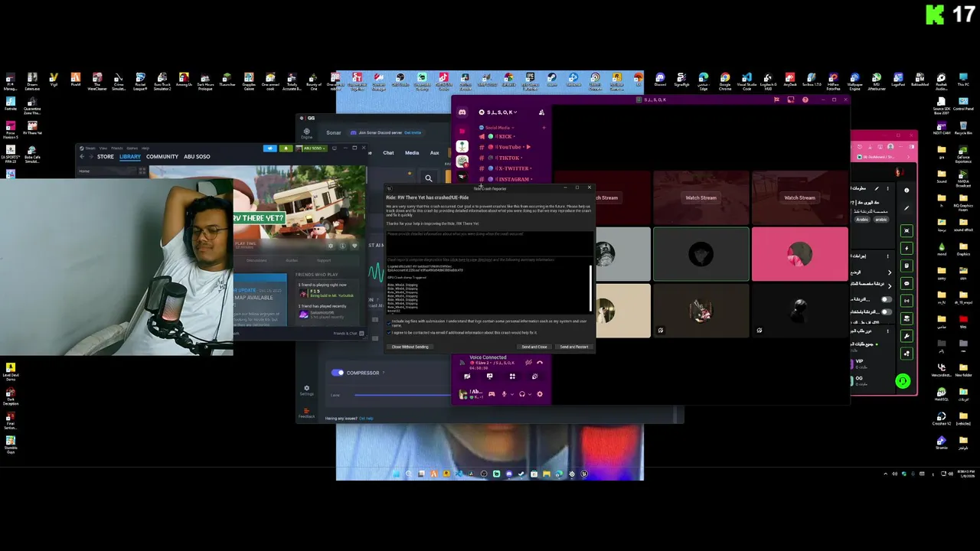This screenshot has width=980, height=551.
Task: Open SteelSeries GG Feedback icon
Action: point(306,414)
